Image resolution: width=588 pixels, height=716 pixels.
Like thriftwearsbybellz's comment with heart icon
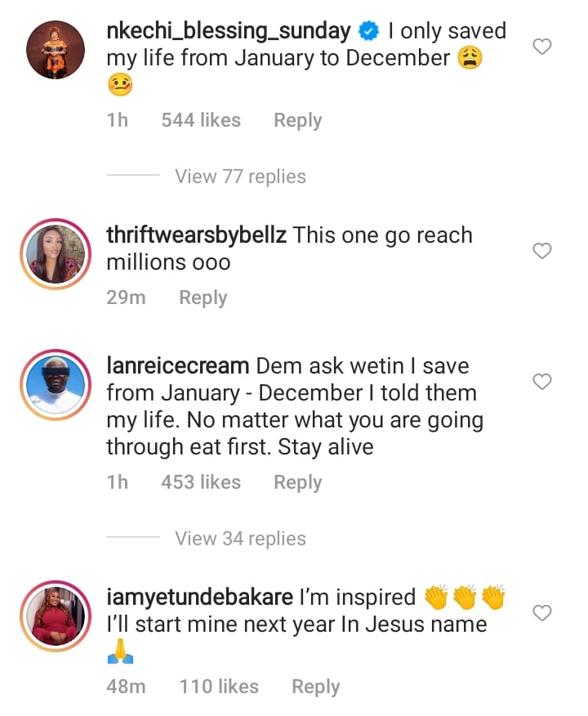[542, 252]
